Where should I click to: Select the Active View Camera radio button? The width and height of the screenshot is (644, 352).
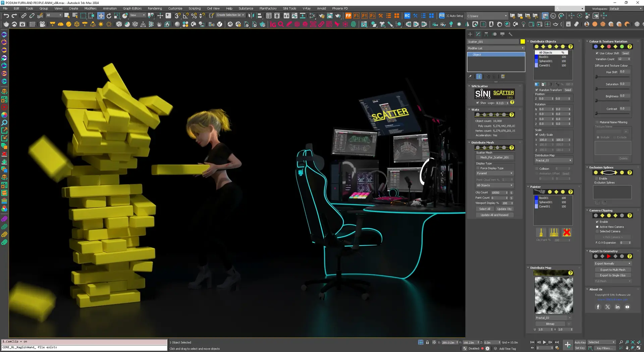[597, 227]
